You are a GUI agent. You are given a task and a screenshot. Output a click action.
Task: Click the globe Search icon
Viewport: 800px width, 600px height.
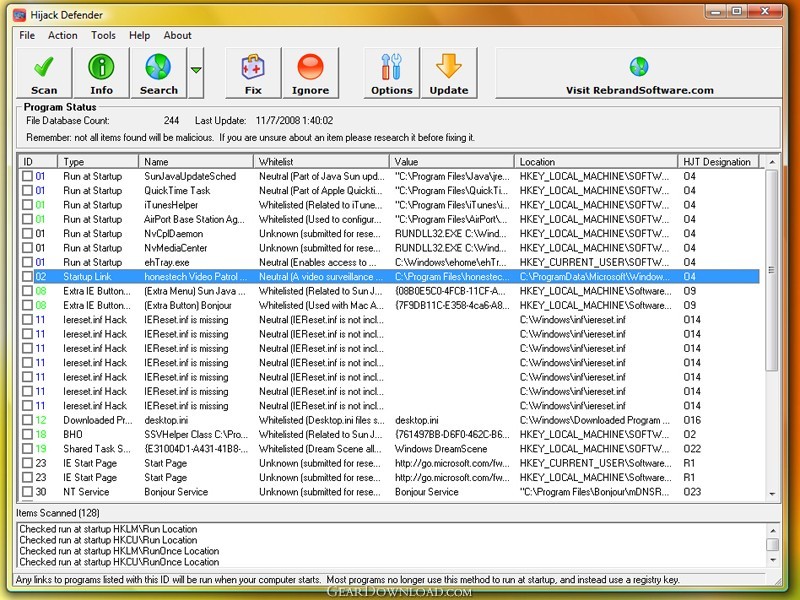158,73
